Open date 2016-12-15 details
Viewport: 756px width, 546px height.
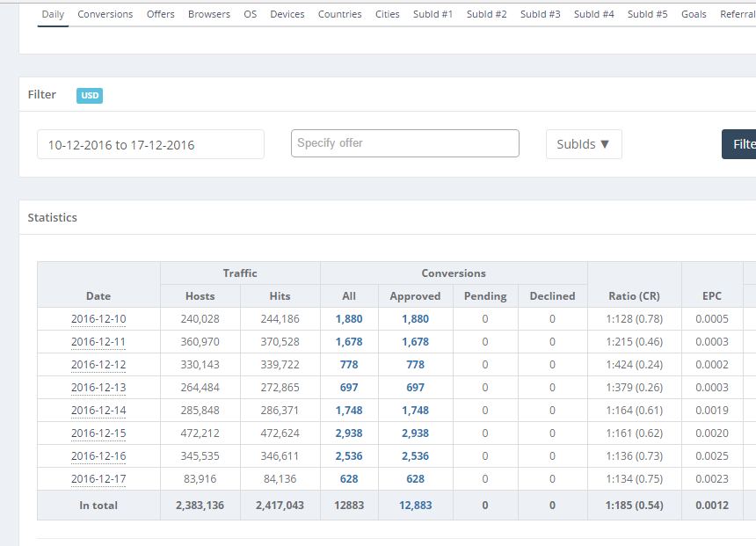(98, 433)
